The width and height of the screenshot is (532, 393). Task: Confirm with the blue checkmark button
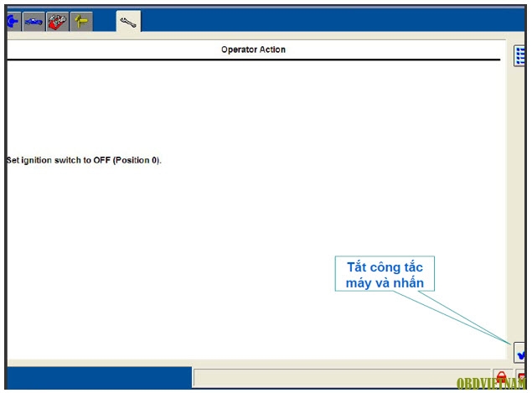519,353
